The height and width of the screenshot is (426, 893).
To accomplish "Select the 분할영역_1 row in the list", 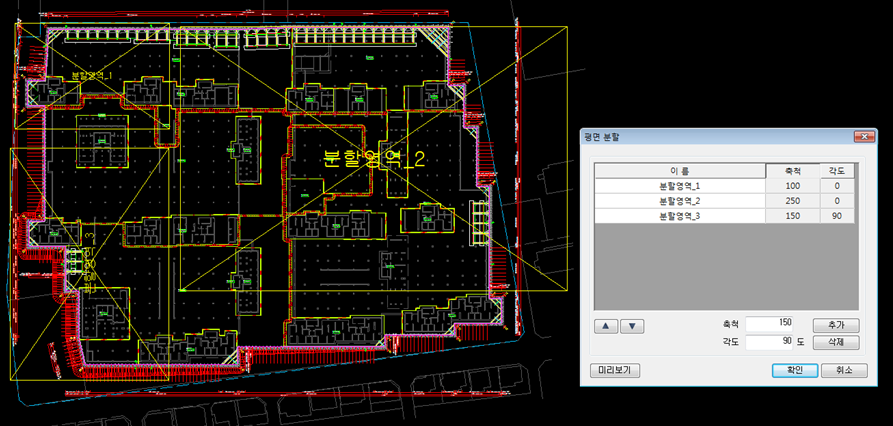I will pos(679,186).
